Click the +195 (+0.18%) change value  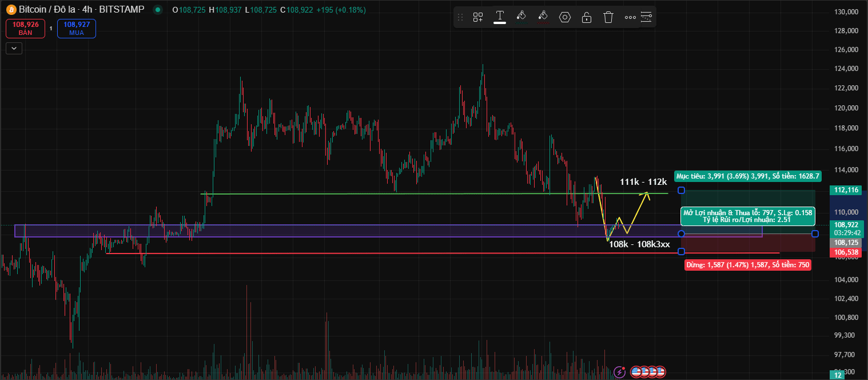tap(340, 10)
